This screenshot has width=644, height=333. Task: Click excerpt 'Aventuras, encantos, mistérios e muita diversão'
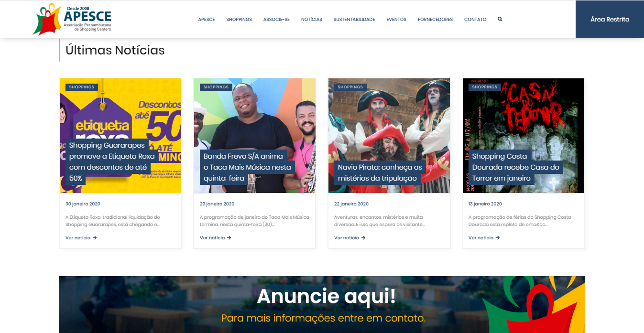[380, 221]
